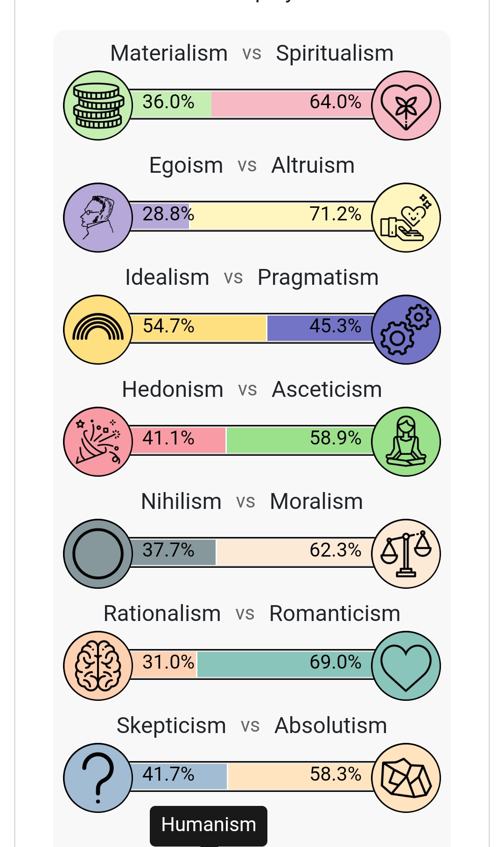Tap the Hedonism party popper icon
This screenshot has height=847, width=504.
click(x=98, y=442)
